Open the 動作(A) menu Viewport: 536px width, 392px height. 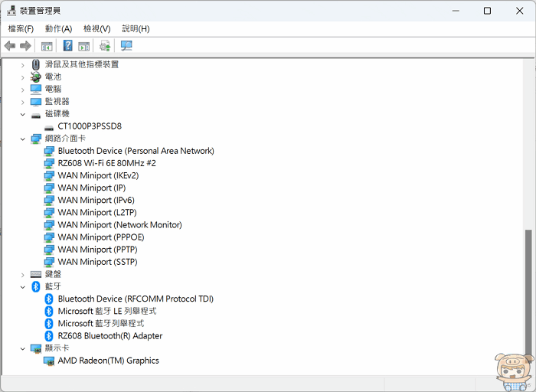tap(58, 28)
